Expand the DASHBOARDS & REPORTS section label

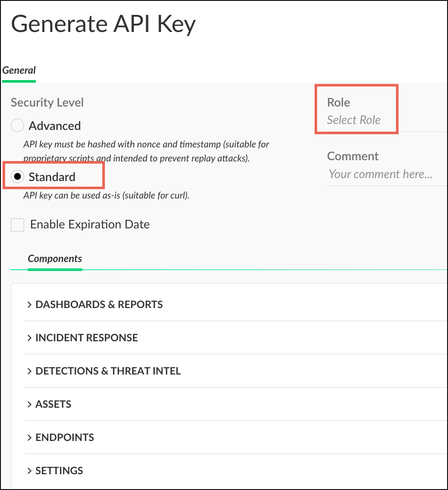(99, 305)
